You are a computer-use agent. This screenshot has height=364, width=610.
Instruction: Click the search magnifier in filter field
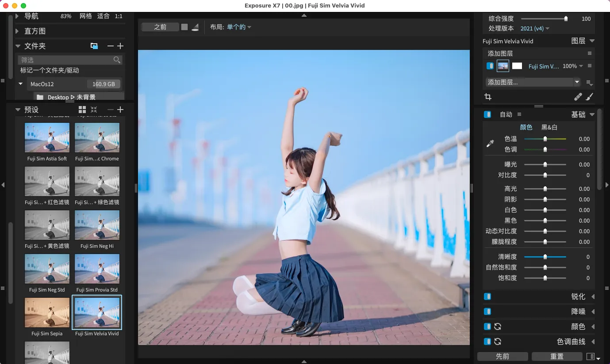[x=117, y=60]
